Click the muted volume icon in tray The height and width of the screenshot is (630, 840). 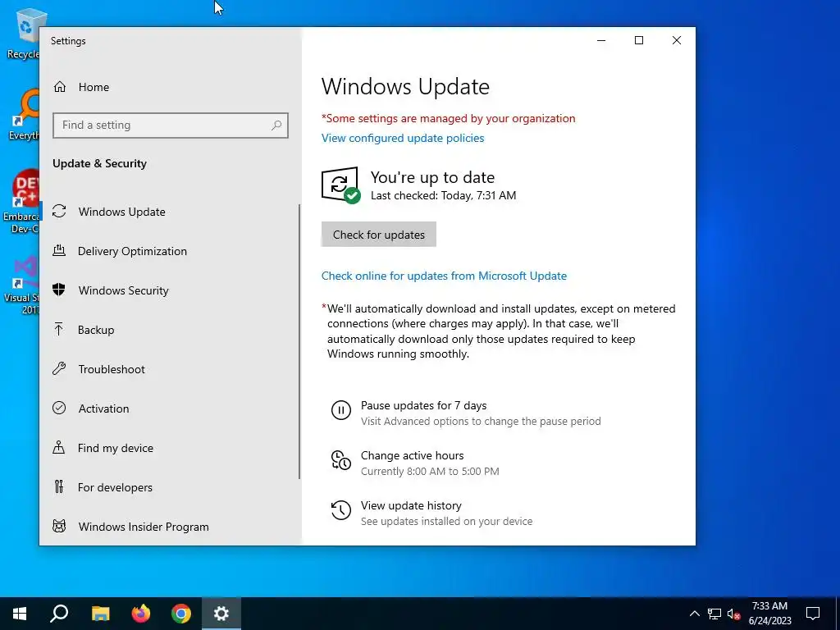click(734, 614)
